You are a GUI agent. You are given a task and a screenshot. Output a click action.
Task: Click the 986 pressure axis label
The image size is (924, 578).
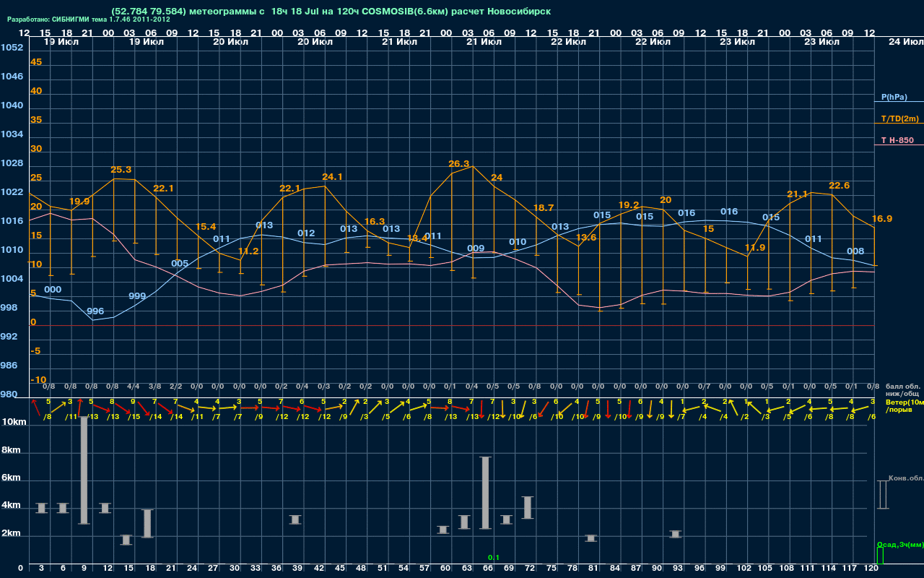(x=9, y=366)
